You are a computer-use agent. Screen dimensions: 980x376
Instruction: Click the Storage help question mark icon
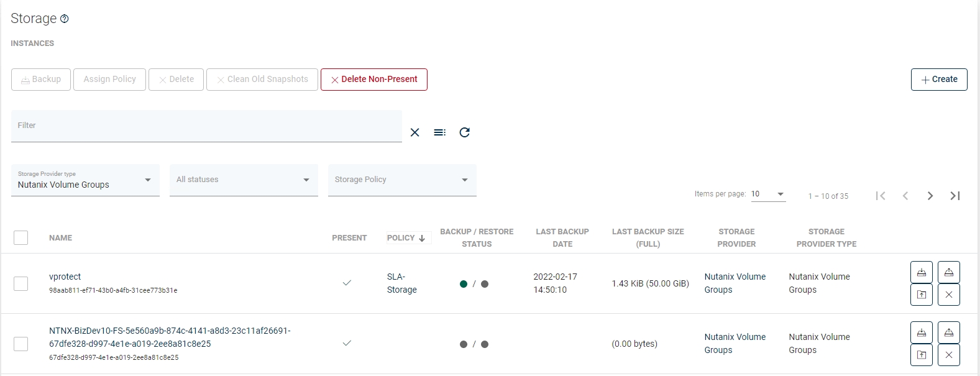(x=65, y=19)
